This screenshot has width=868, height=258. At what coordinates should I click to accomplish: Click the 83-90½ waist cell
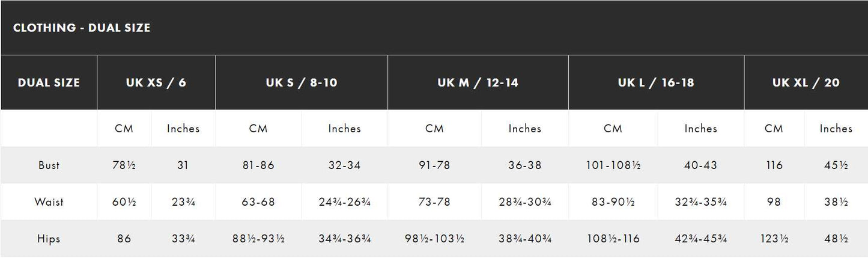[613, 202]
